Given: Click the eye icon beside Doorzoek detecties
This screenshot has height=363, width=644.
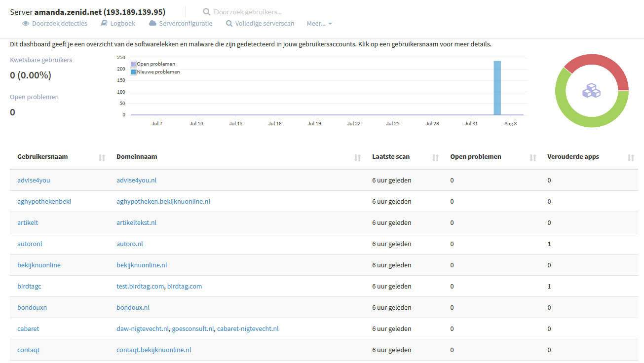Looking at the screenshot, I should click(x=26, y=23).
